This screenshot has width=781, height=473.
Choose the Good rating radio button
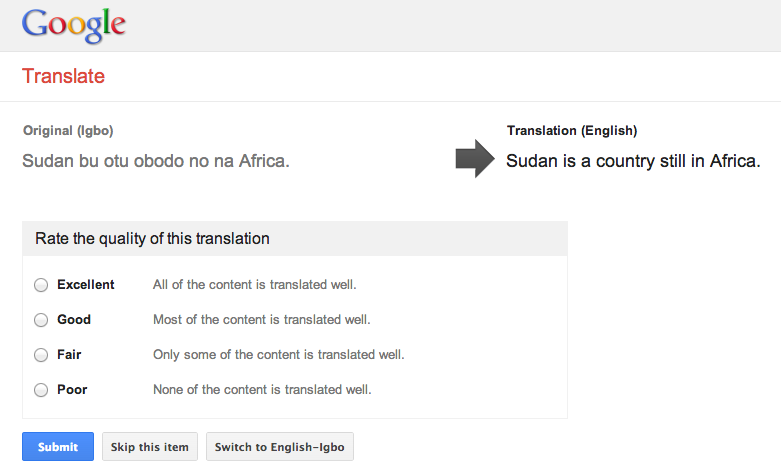tap(41, 320)
